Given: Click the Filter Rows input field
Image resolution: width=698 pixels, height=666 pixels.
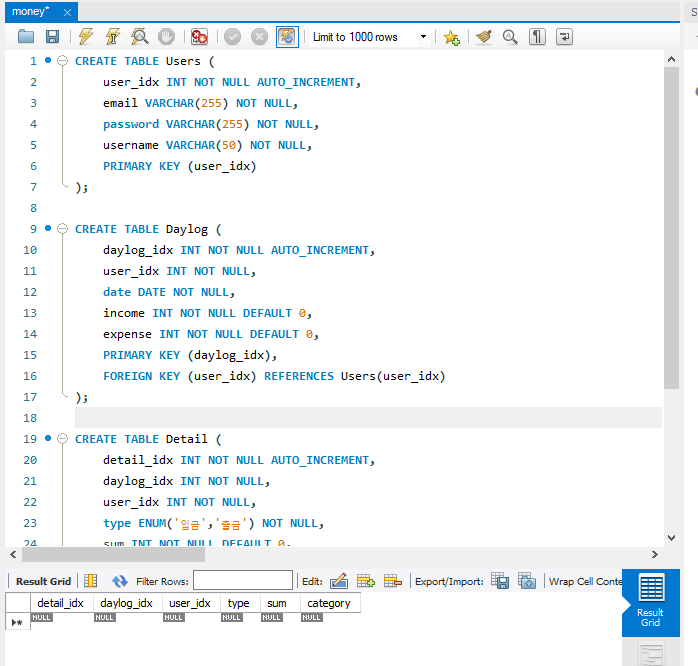Looking at the screenshot, I should point(243,581).
